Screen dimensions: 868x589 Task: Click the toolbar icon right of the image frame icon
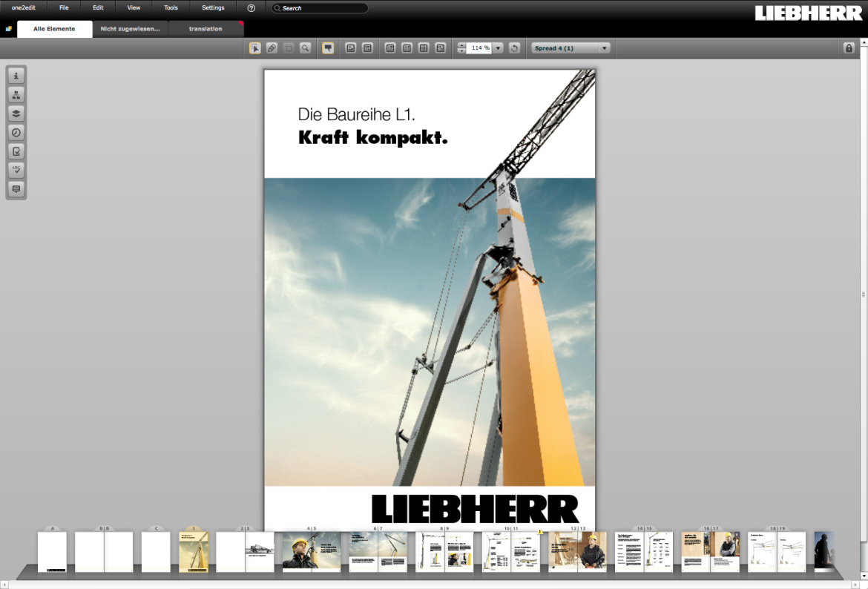(x=367, y=48)
